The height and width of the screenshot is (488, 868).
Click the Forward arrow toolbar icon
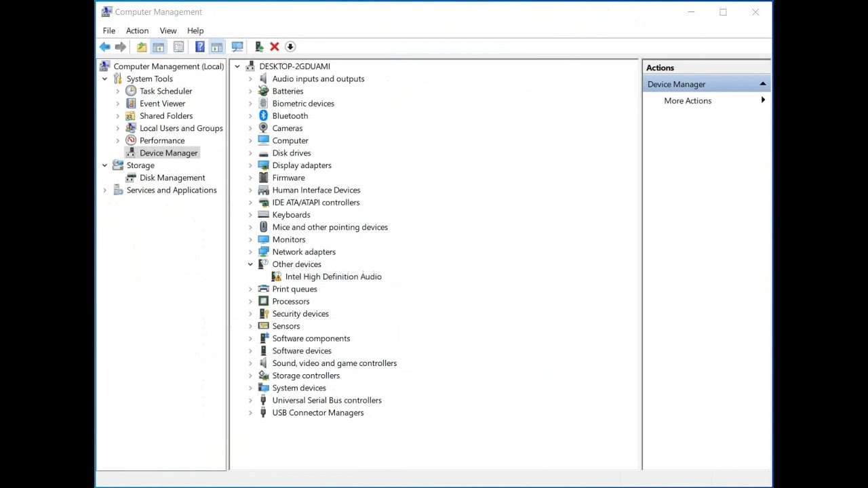point(121,47)
